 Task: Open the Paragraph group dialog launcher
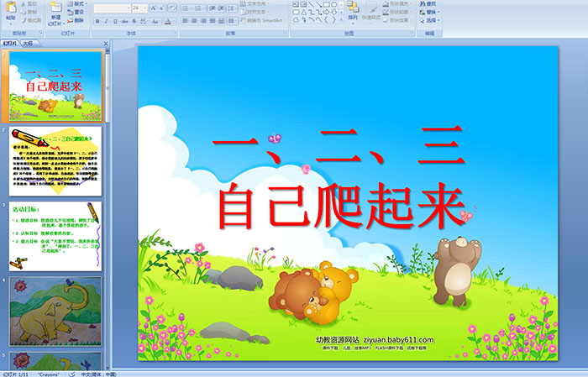point(286,33)
